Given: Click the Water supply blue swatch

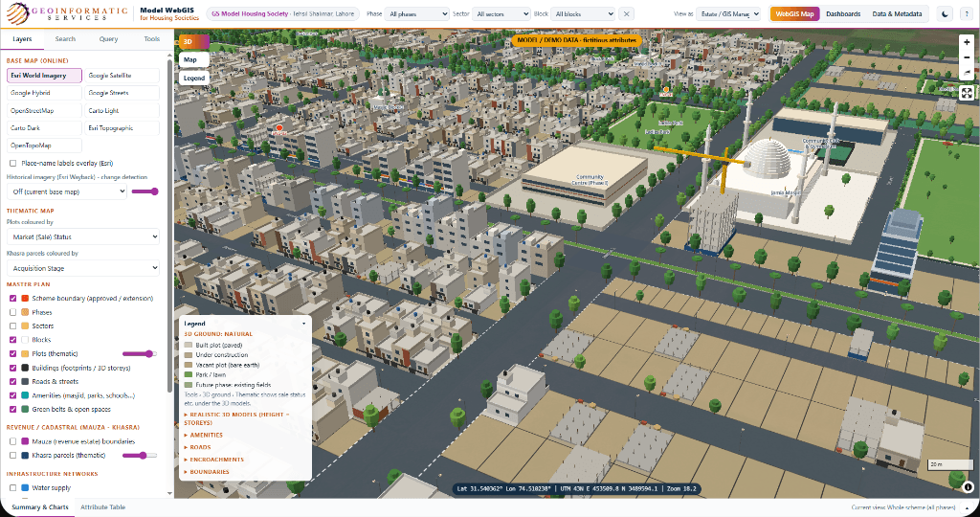Looking at the screenshot, I should [x=25, y=487].
